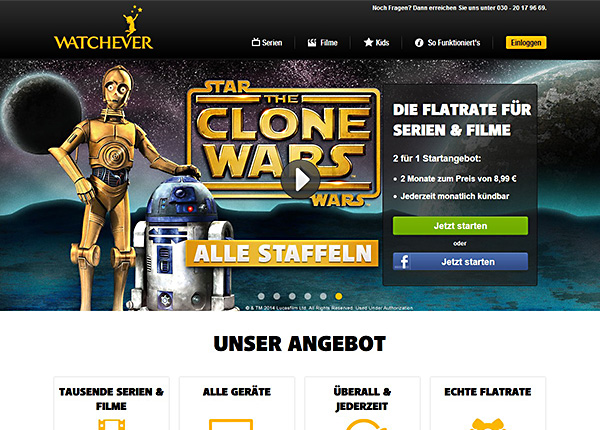600x430 pixels.
Task: Select the third carousel dot
Action: tap(292, 296)
